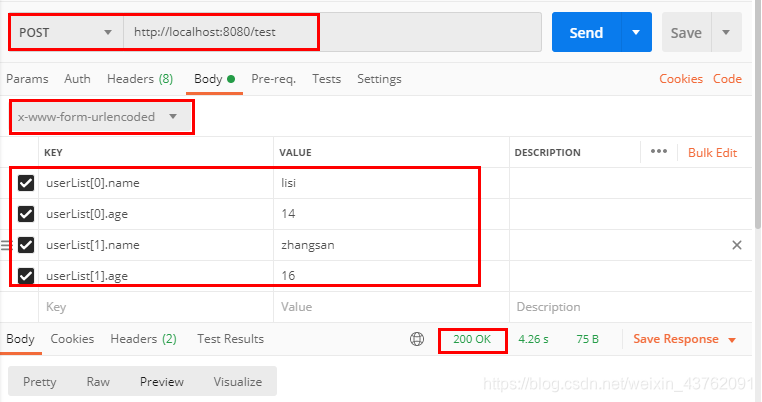
Task: Open the Cookies link
Action: click(x=681, y=79)
